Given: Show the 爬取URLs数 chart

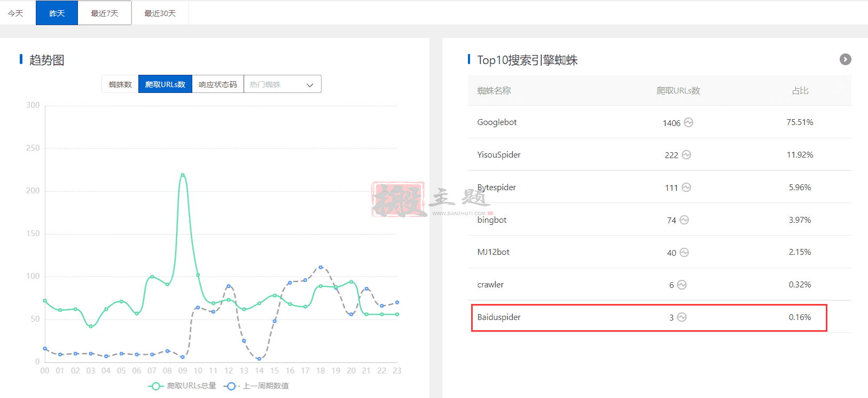Looking at the screenshot, I should pyautogui.click(x=165, y=84).
